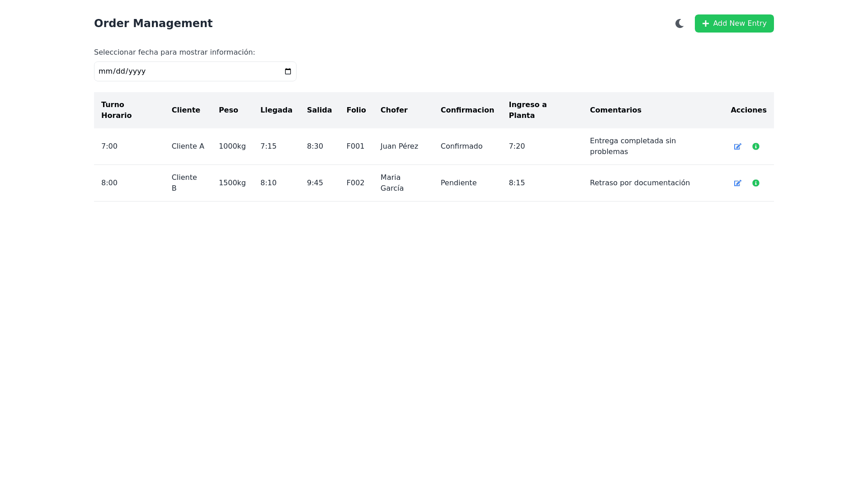Click the Cliente column header

(186, 110)
